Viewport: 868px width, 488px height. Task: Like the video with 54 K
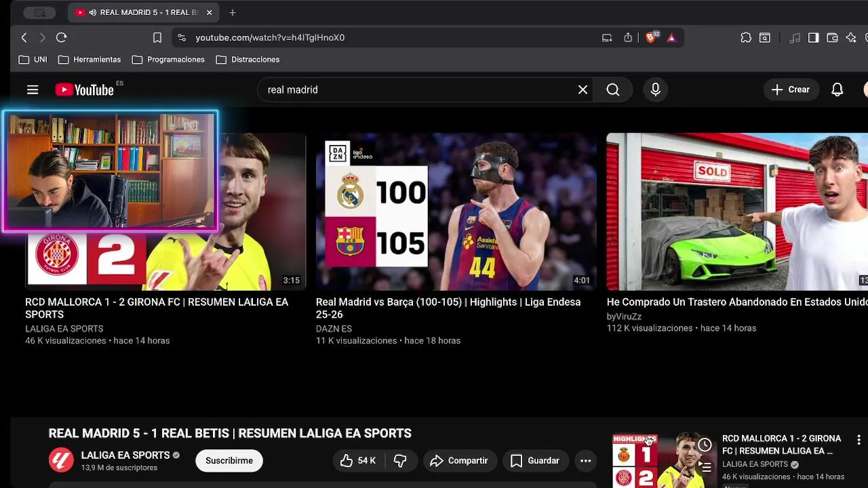[x=358, y=461]
